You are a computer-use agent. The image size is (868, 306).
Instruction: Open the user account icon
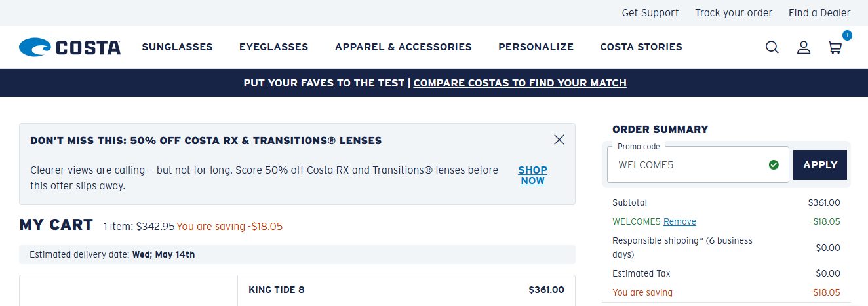tap(804, 47)
